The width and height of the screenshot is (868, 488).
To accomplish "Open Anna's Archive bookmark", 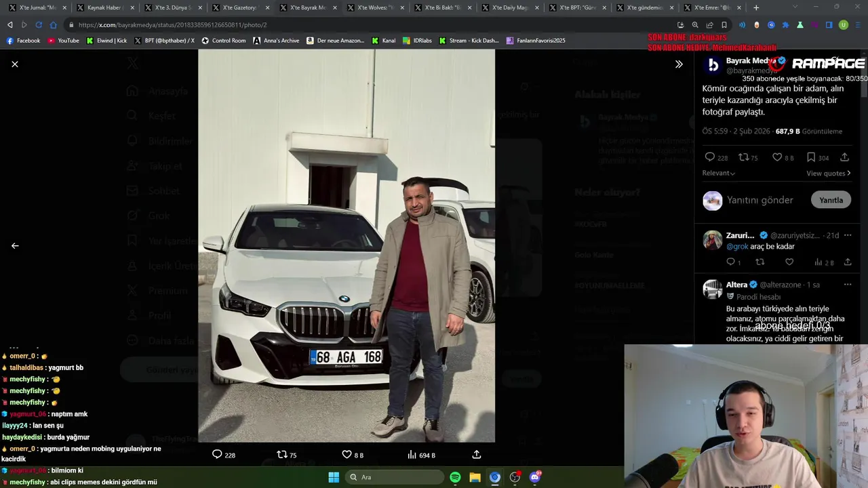I will point(276,41).
